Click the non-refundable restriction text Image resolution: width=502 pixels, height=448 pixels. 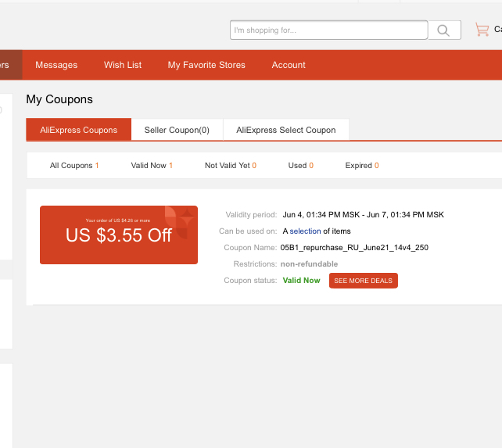309,263
